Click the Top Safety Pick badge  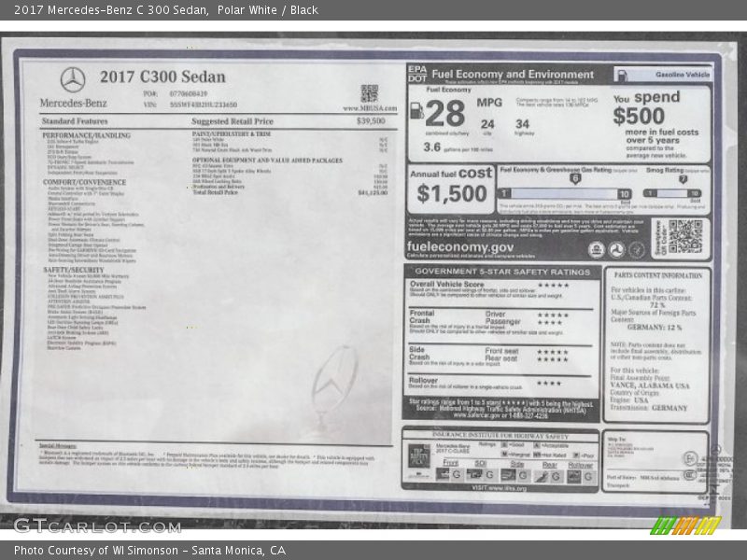click(x=419, y=456)
